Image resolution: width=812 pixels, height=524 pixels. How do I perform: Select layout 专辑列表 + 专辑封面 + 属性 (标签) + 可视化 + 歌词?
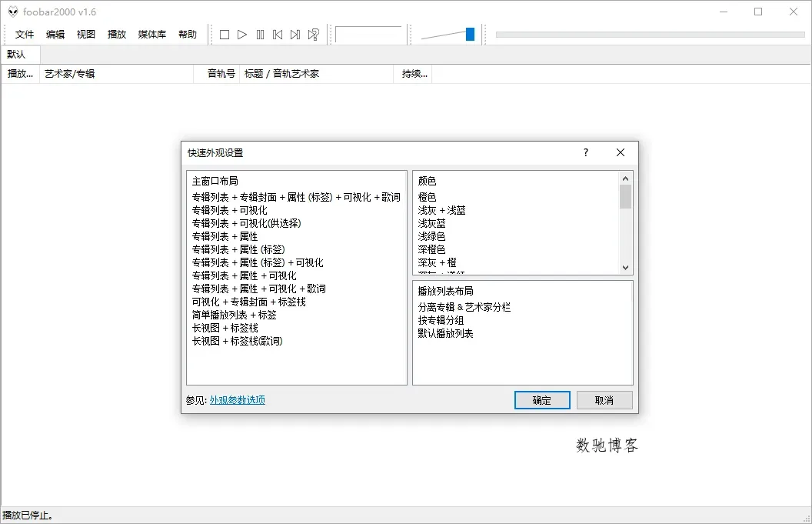point(296,197)
